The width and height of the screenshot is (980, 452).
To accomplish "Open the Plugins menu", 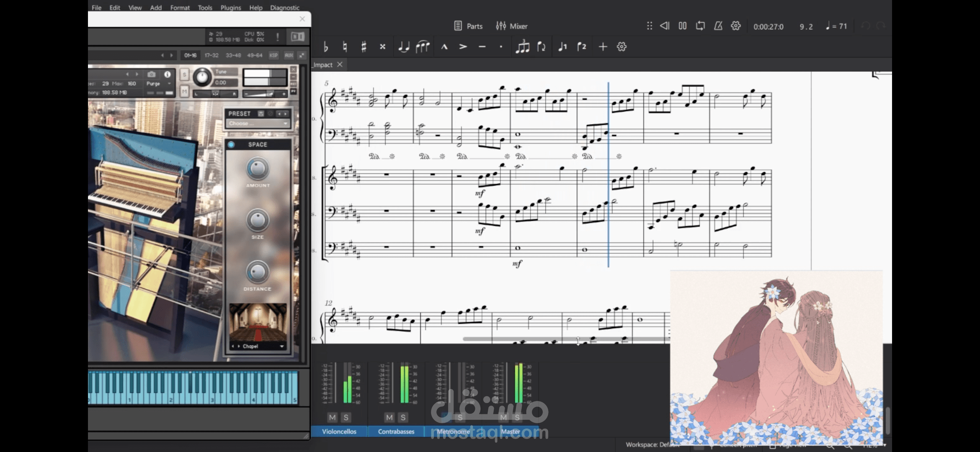I will click(230, 8).
